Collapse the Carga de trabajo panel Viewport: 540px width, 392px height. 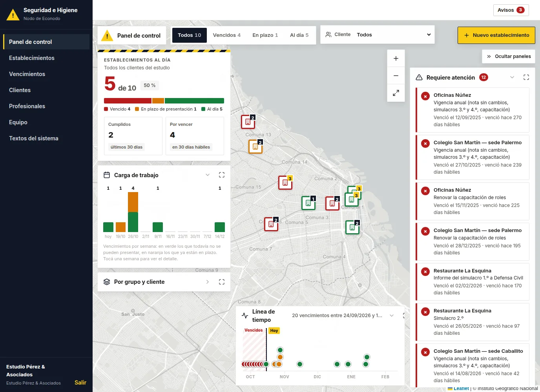tap(208, 175)
